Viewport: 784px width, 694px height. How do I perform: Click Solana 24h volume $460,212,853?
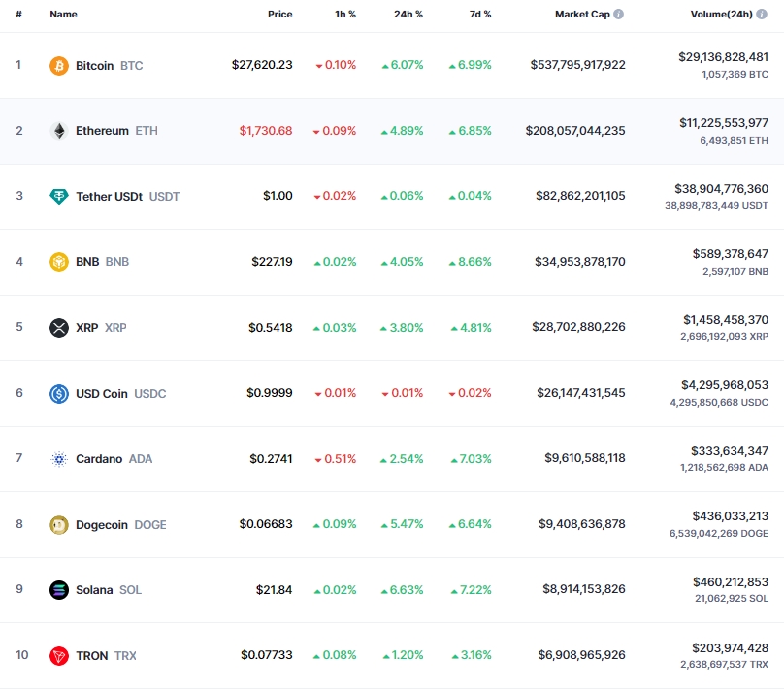[x=731, y=582]
